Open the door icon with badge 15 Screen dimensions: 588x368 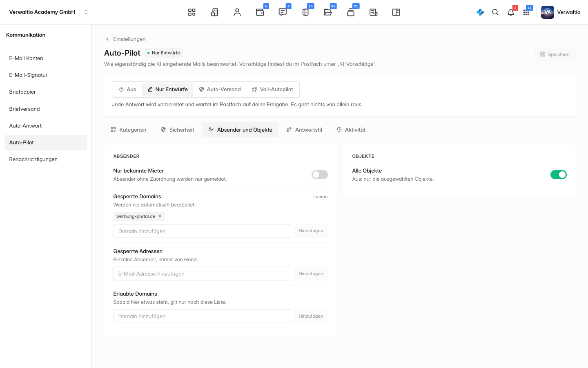click(x=305, y=12)
